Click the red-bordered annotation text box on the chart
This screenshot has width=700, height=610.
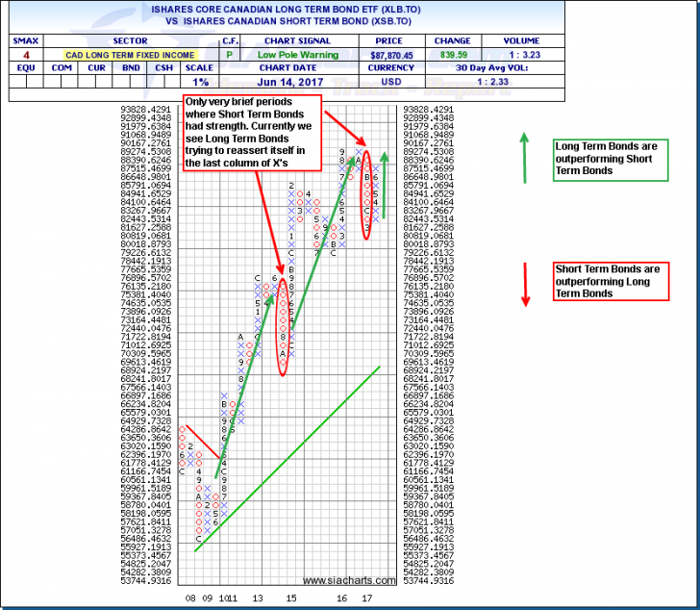(x=246, y=133)
